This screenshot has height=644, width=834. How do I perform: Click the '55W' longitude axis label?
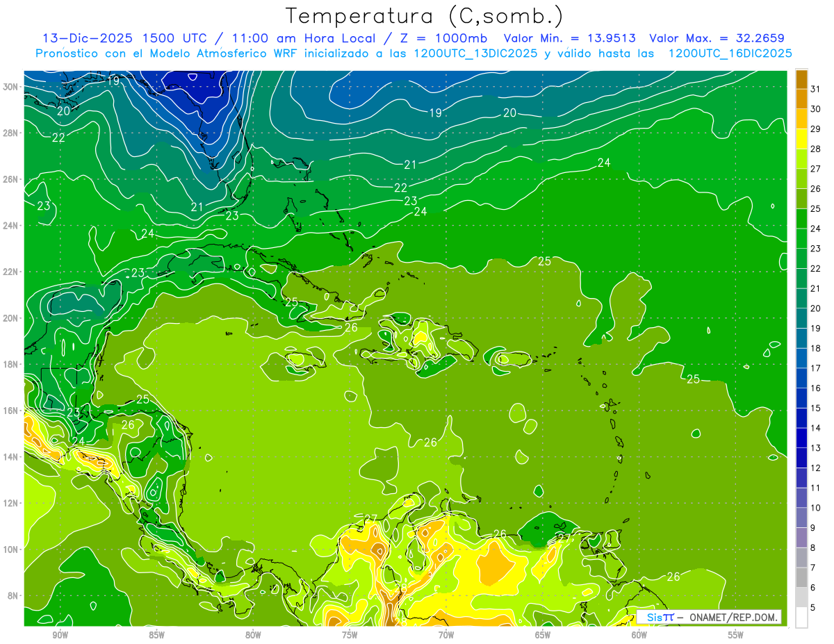[736, 635]
